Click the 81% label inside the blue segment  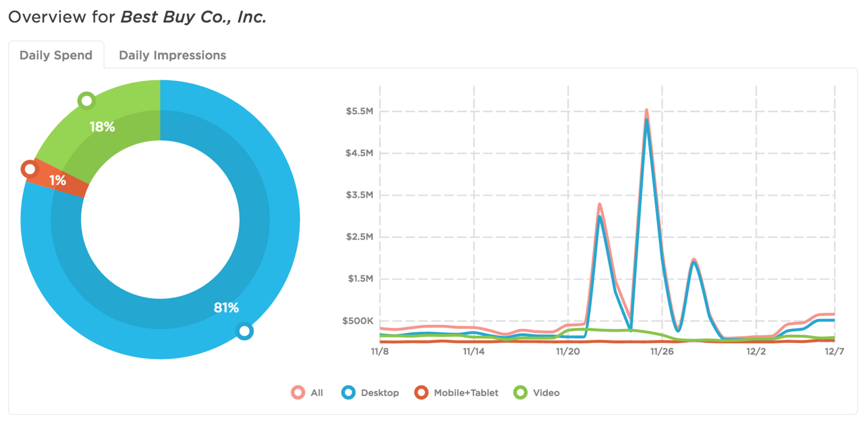point(225,307)
